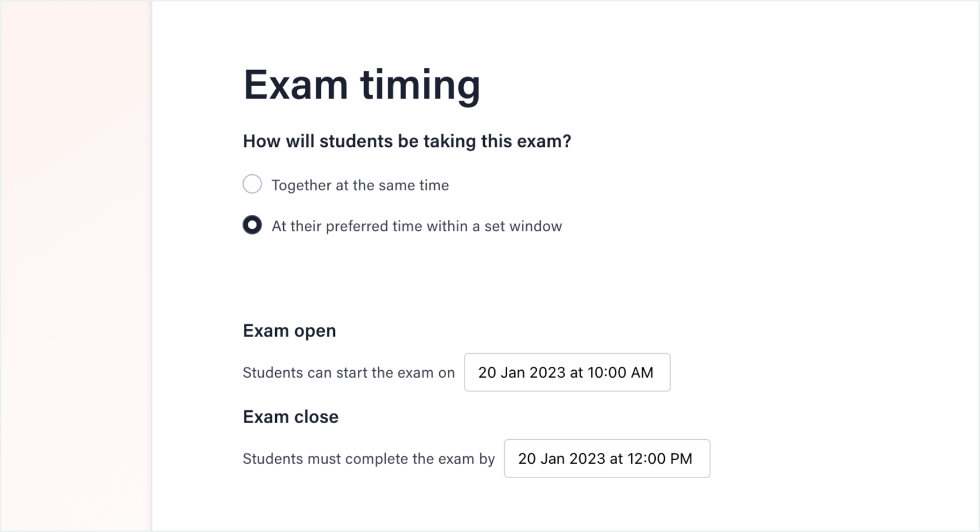Click the "20 Jan 2023 at 10:00 AM" field
Viewport: 980px width, 532px height.
567,373
